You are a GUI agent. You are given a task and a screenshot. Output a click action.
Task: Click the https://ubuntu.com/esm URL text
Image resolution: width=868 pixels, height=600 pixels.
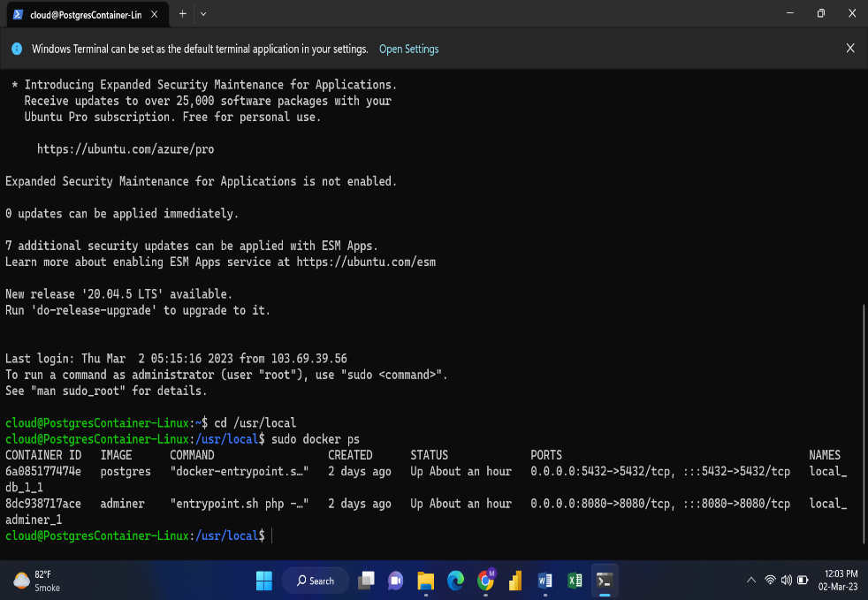pyautogui.click(x=366, y=262)
